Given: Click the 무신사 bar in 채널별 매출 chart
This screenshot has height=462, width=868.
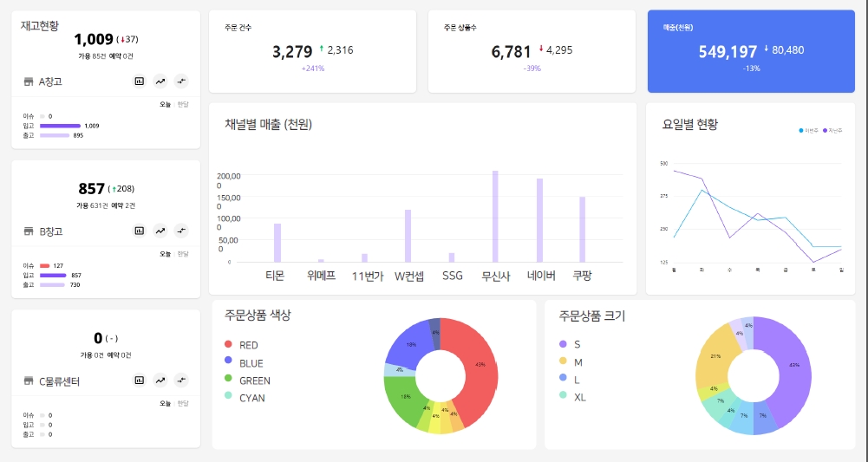Looking at the screenshot, I should (495, 217).
